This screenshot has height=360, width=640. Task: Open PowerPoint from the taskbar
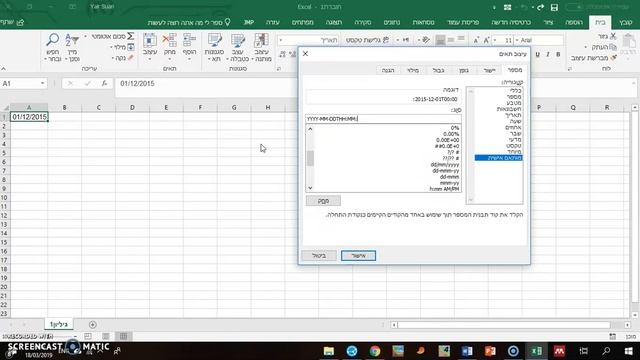pyautogui.click(x=490, y=351)
